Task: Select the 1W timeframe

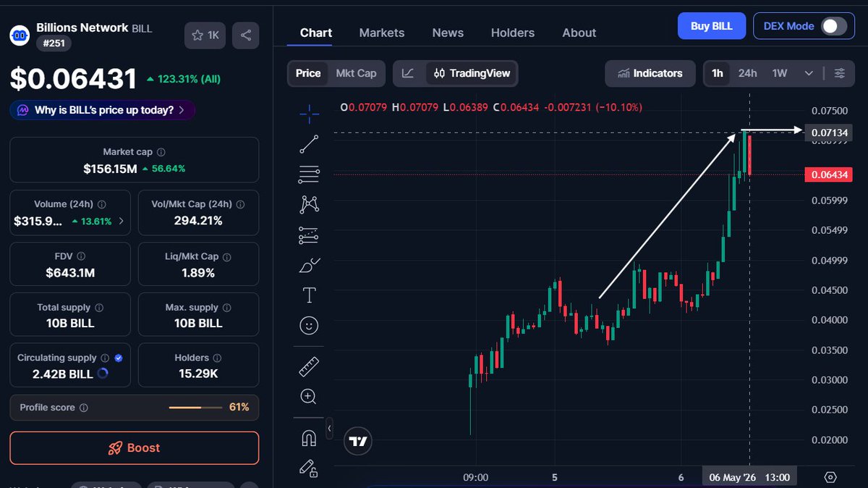Action: pos(780,73)
